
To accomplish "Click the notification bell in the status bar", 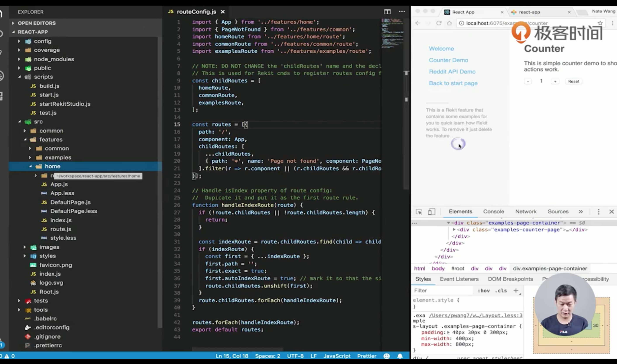I will [400, 356].
